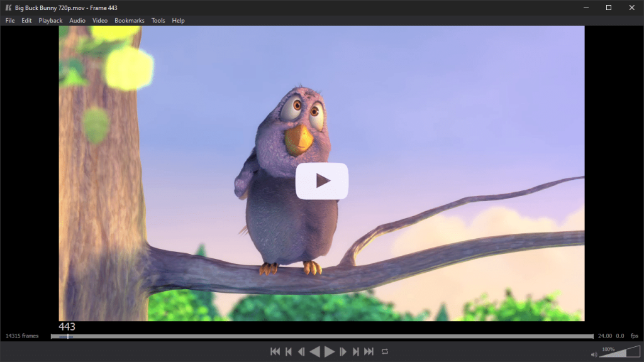The height and width of the screenshot is (362, 644).
Task: Skip to the next keyframe
Action: click(x=356, y=351)
